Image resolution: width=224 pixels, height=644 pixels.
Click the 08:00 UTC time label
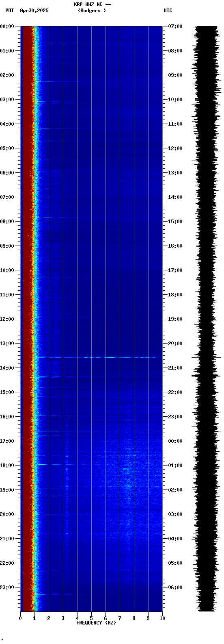[x=175, y=51]
